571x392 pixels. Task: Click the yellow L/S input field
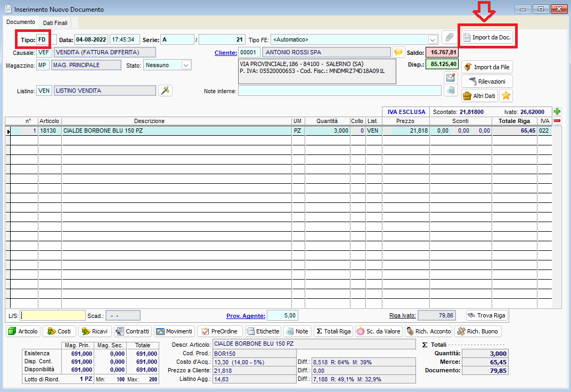pyautogui.click(x=53, y=315)
